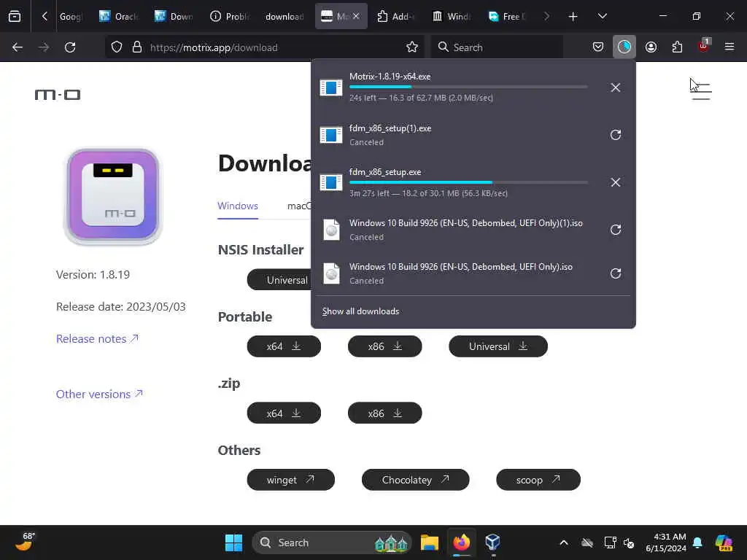Image resolution: width=747 pixels, height=560 pixels.
Task: Download Portable x86 build
Action: click(x=385, y=346)
